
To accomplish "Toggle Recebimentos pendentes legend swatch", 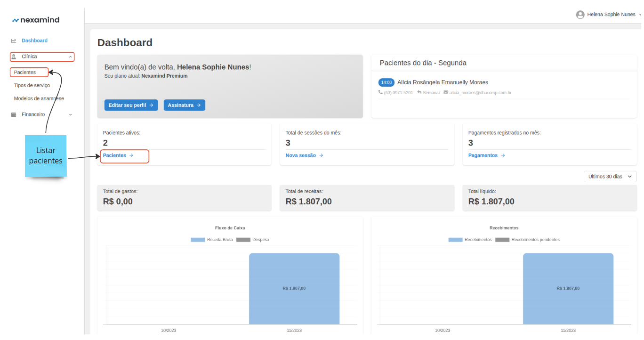I will pyautogui.click(x=502, y=240).
